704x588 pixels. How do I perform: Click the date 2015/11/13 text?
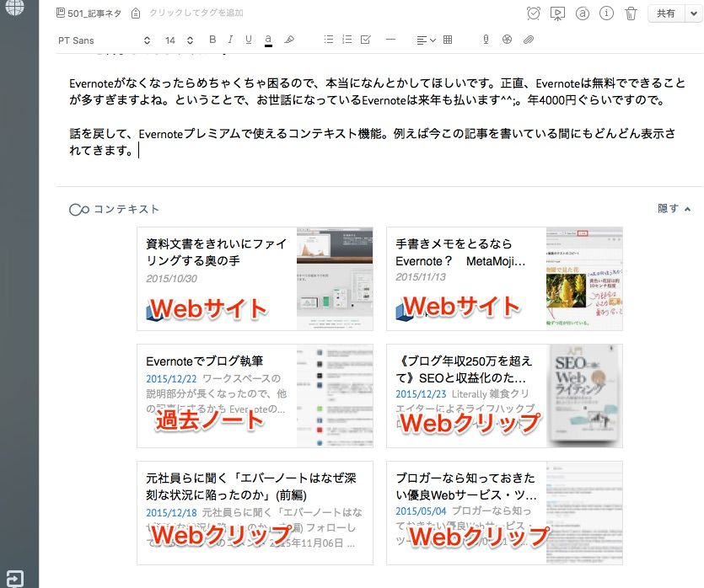421,277
